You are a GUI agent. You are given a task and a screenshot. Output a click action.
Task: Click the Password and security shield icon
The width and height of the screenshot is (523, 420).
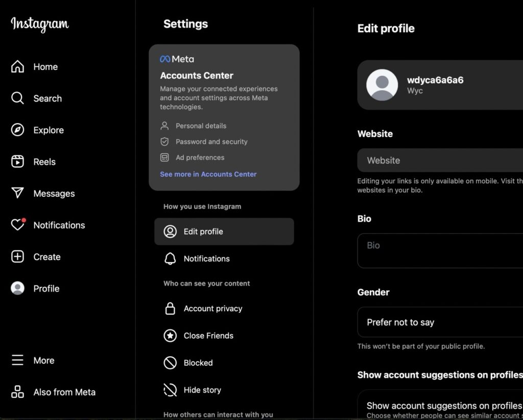(x=164, y=142)
